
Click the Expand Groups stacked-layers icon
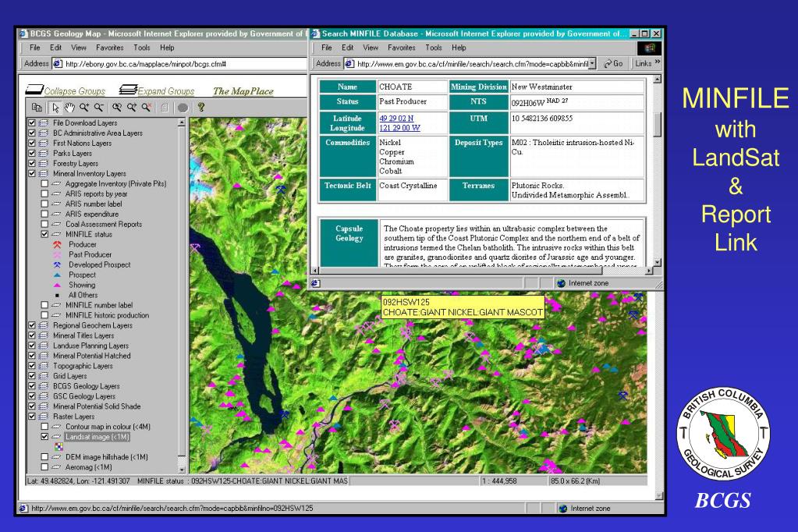tap(128, 90)
